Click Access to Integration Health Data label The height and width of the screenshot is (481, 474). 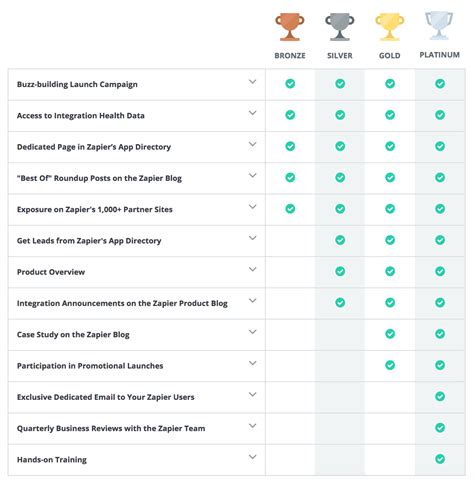tap(81, 116)
